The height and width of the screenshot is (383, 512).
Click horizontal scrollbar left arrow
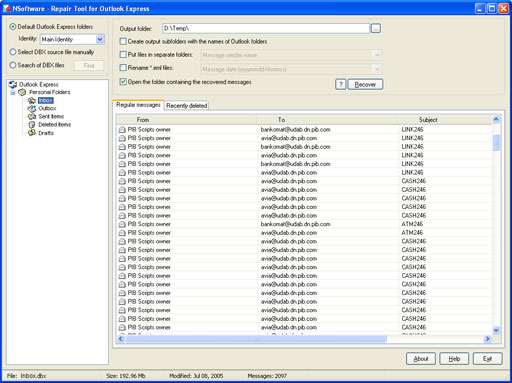(121, 339)
